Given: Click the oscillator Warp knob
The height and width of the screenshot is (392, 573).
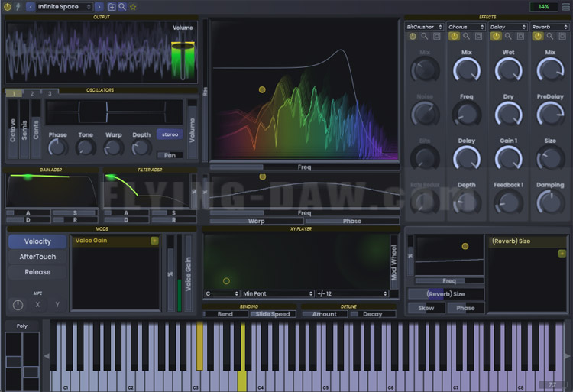Looking at the screenshot, I should pyautogui.click(x=113, y=148).
